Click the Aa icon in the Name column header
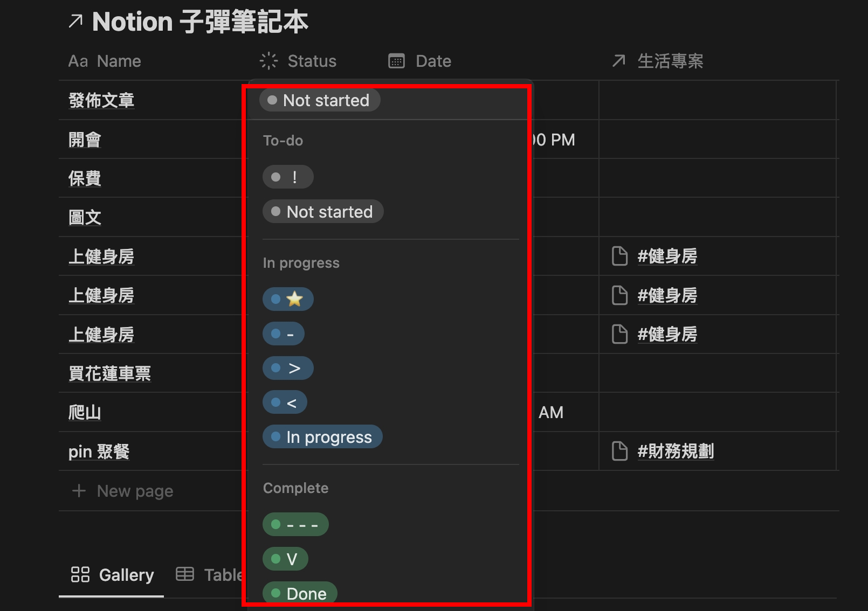This screenshot has height=611, width=868. pyautogui.click(x=78, y=61)
